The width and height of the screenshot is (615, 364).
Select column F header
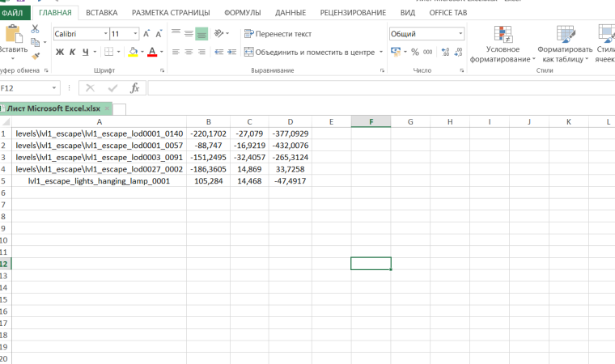pos(371,121)
